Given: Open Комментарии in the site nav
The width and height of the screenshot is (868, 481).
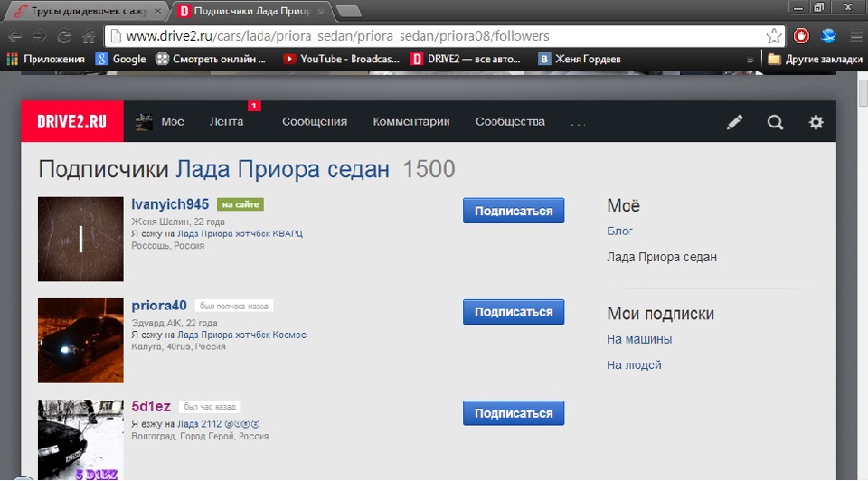Looking at the screenshot, I should point(411,122).
